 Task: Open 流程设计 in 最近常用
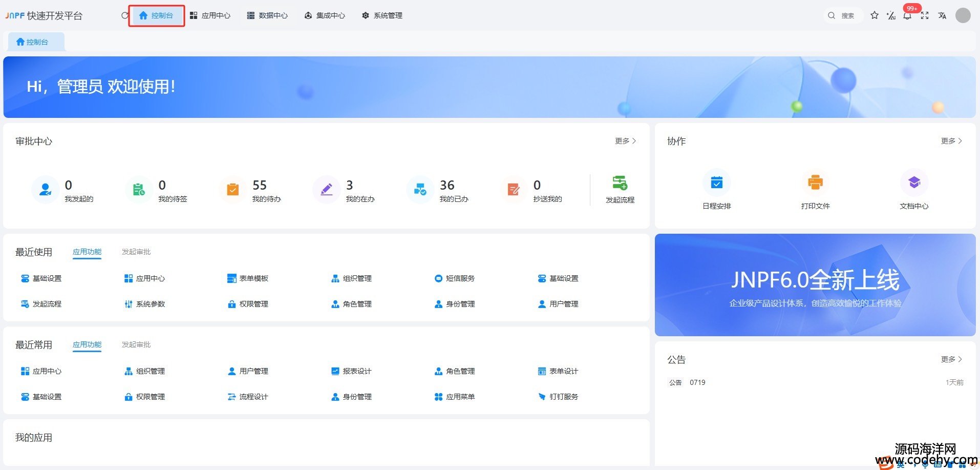point(248,397)
